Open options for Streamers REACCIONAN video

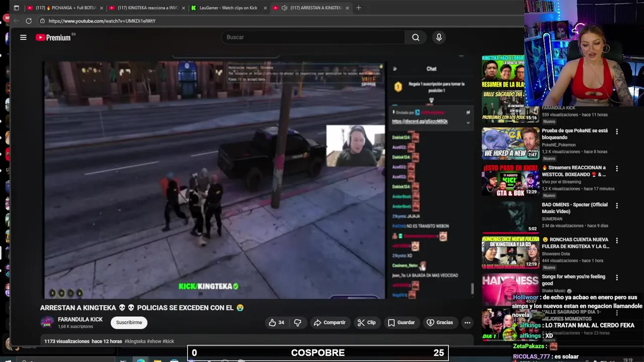(617, 169)
